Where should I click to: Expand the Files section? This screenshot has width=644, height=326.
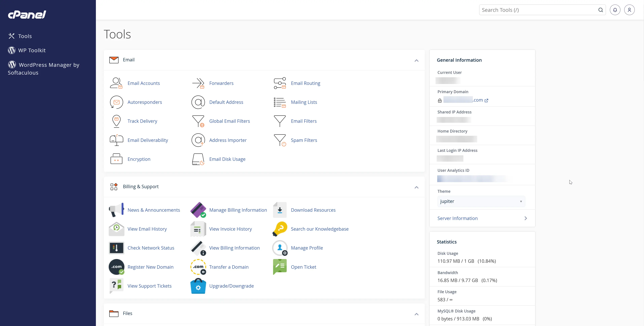tap(416, 314)
